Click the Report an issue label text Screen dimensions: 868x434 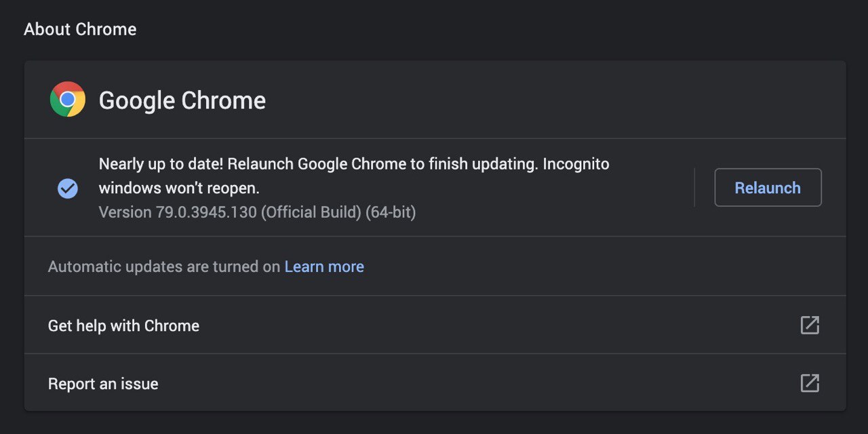[x=103, y=384]
